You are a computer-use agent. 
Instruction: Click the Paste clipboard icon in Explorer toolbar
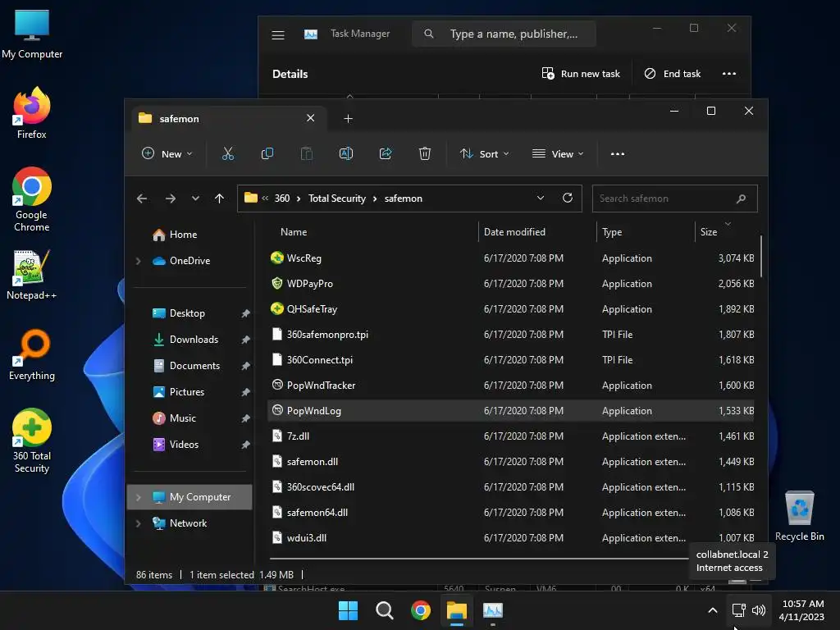pos(307,153)
